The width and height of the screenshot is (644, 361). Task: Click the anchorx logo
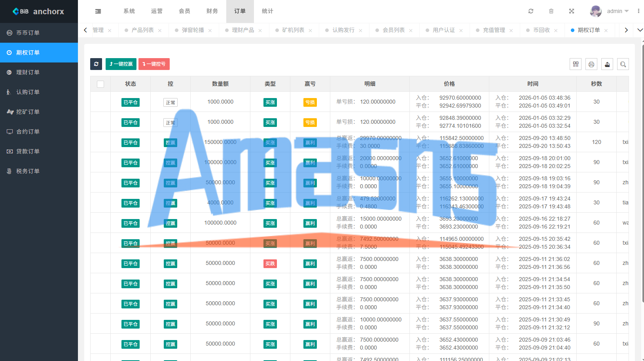pos(39,11)
